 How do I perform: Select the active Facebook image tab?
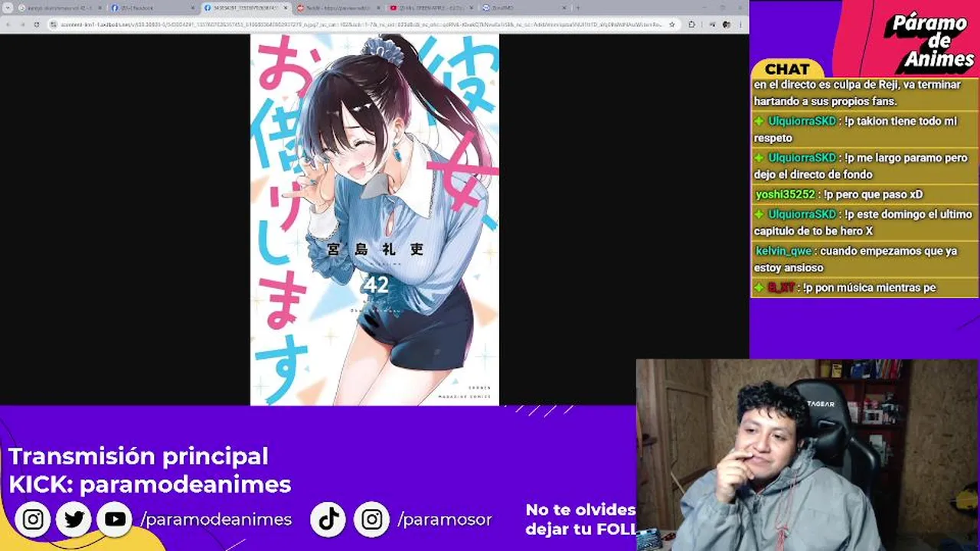click(x=245, y=8)
